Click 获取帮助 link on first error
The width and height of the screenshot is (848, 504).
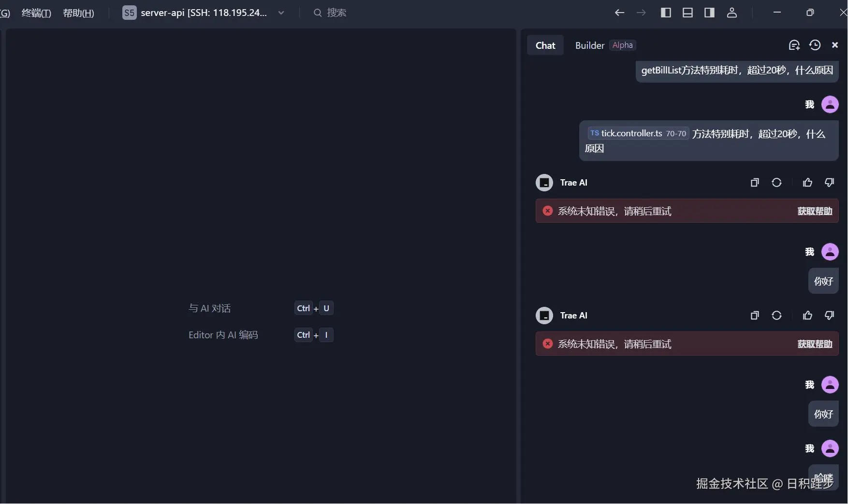[x=815, y=211]
